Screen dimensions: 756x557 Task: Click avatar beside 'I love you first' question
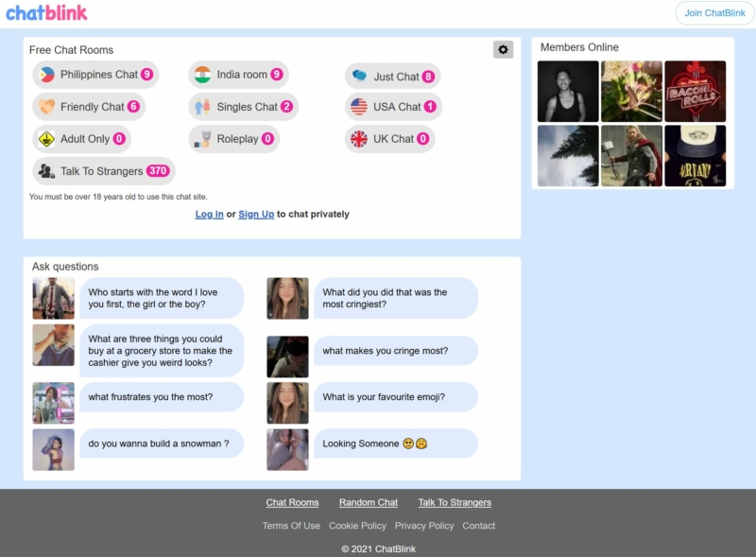coord(54,298)
